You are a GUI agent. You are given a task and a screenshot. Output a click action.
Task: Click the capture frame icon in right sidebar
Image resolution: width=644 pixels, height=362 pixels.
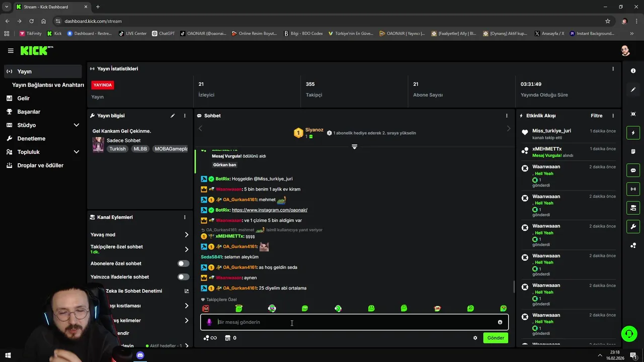633,114
